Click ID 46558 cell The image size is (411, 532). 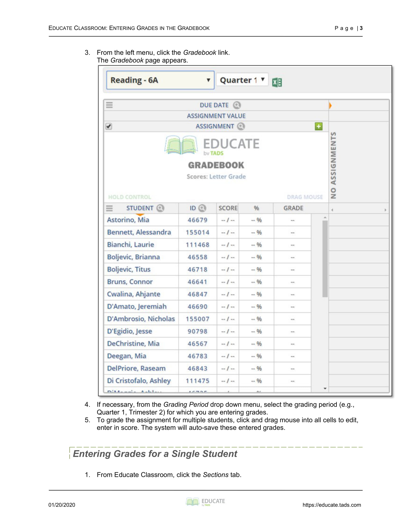point(198,257)
